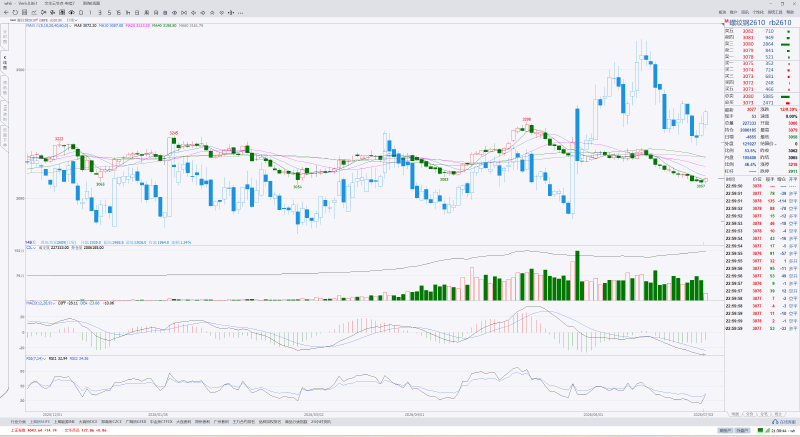
Task: Click the 2026/06/01 date on time axis
Action: tap(593, 415)
